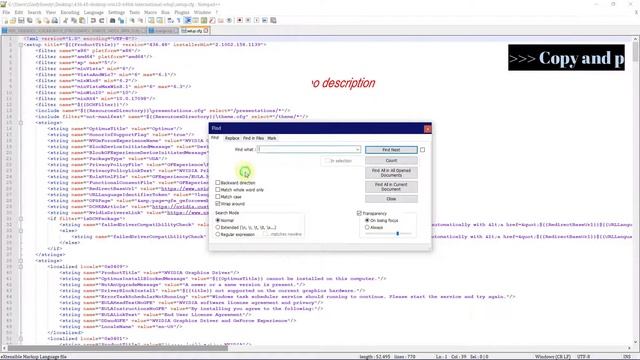Image resolution: width=640 pixels, height=360 pixels.
Task: Click the Save toolbar icon
Action: coord(21,20)
